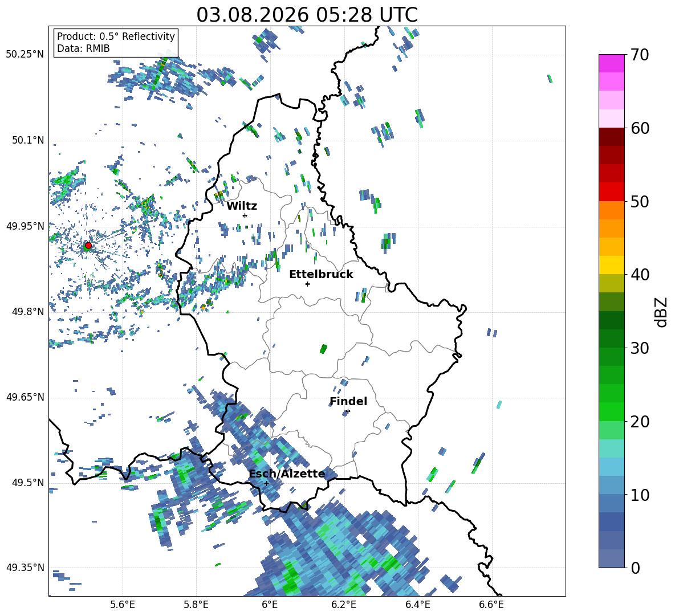The width and height of the screenshot is (675, 616).
Task: Click the Ettelbruck station cross marker
Action: pyautogui.click(x=307, y=284)
